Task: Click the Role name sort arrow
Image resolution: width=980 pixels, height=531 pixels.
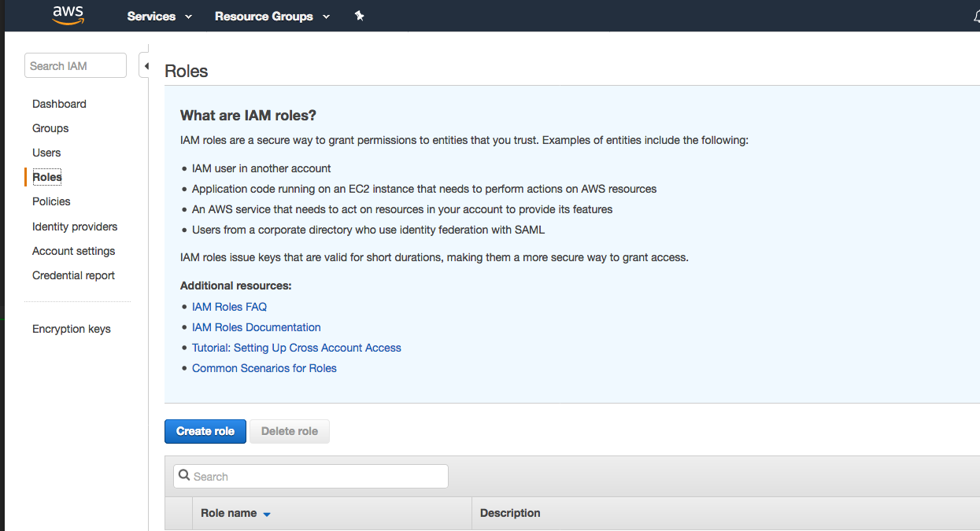Action: 267,514
